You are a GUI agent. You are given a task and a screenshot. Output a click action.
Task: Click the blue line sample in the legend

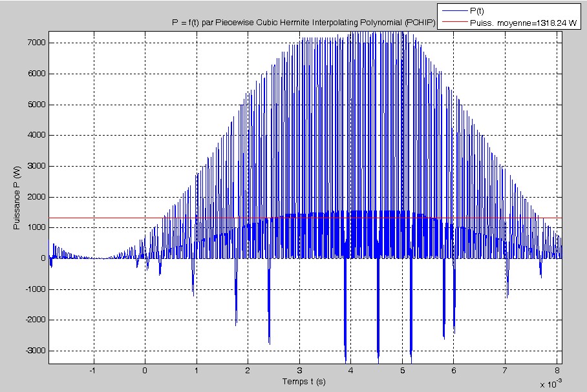(x=454, y=11)
